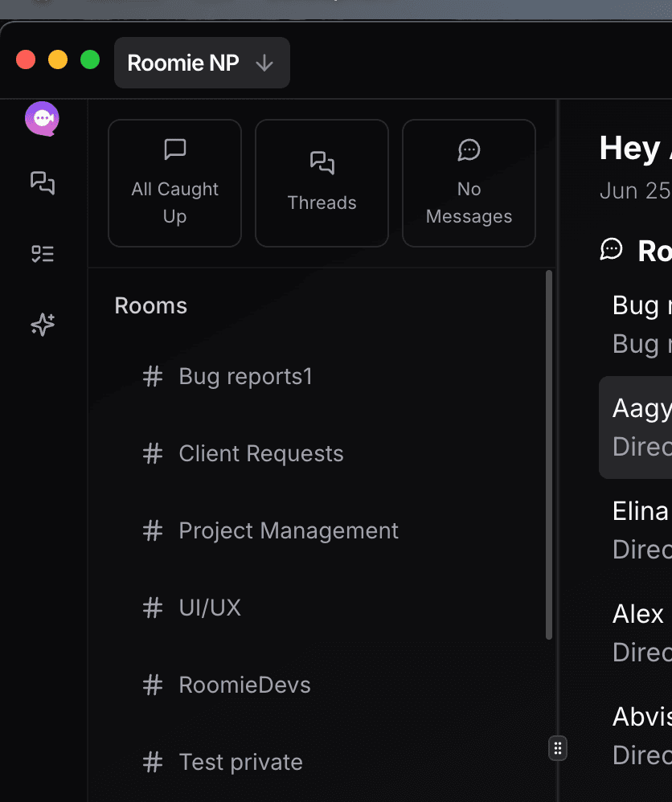
Task: Select the All Caught Up card
Action: pos(174,183)
